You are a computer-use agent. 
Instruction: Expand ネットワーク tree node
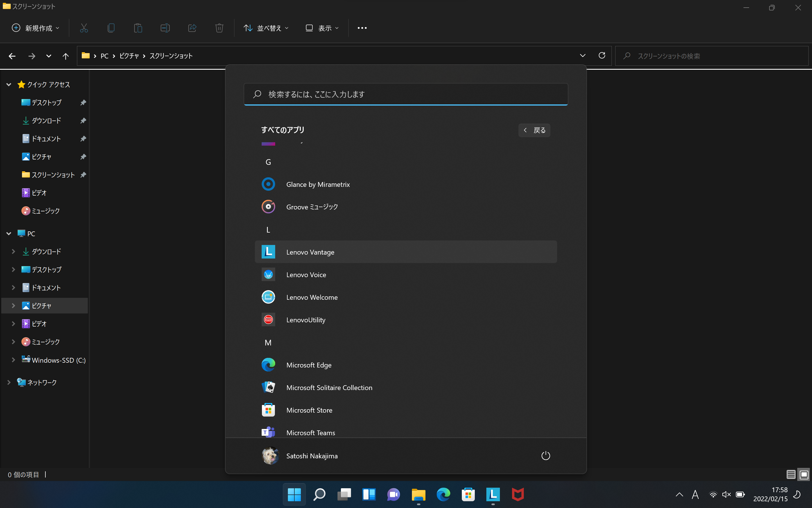pos(9,382)
